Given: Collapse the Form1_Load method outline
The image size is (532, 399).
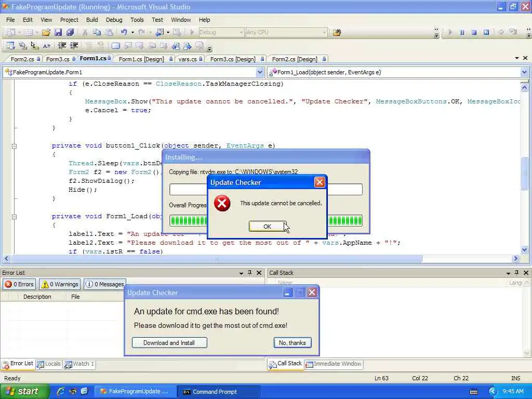Looking at the screenshot, I should click(14, 217).
